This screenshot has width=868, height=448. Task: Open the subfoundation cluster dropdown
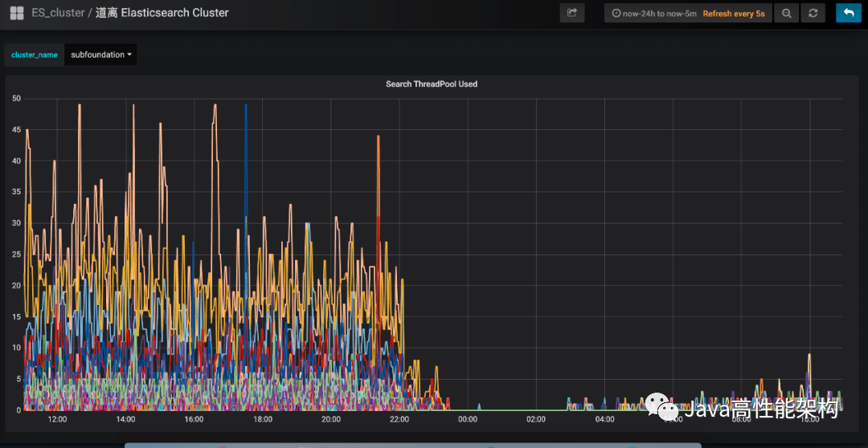(100, 55)
